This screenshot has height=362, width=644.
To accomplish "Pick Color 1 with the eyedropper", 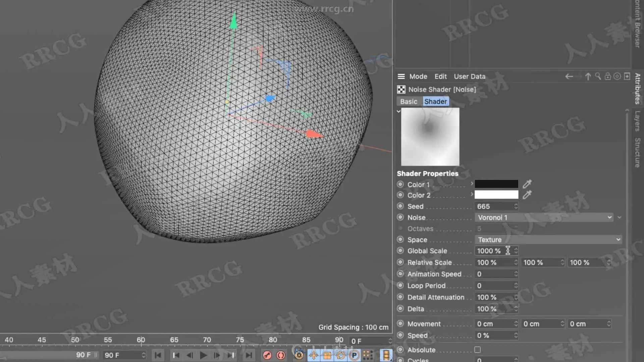I will coord(527,184).
